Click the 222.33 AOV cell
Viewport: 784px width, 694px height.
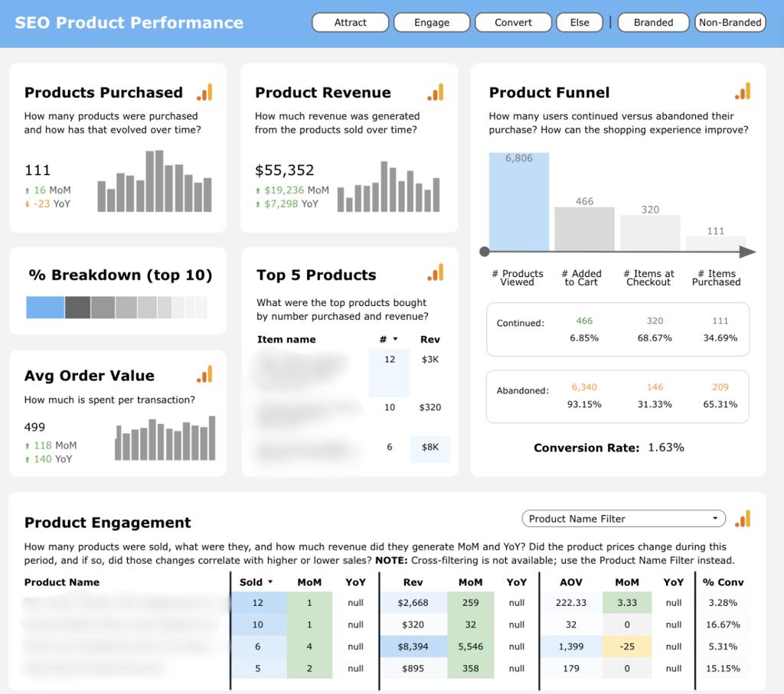(x=571, y=603)
